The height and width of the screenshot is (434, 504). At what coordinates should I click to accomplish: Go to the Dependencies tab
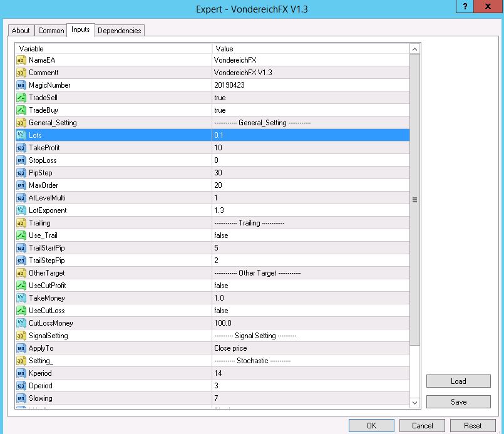(120, 31)
